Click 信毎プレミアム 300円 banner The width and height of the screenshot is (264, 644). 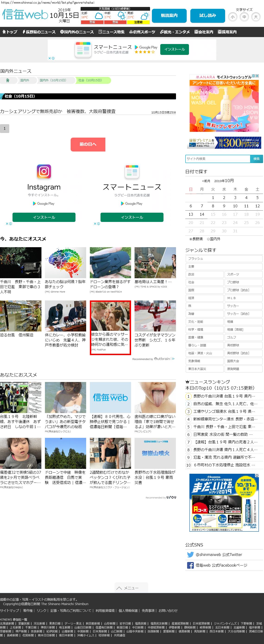(x=224, y=143)
